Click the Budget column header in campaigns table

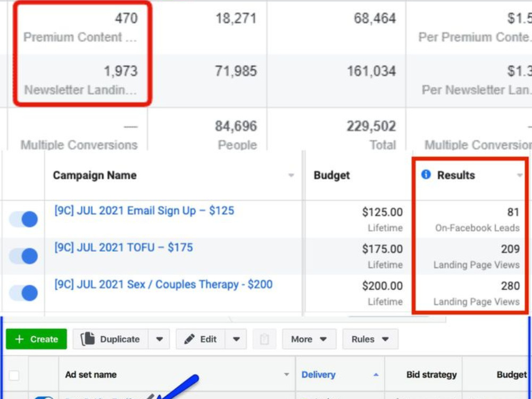click(x=331, y=175)
